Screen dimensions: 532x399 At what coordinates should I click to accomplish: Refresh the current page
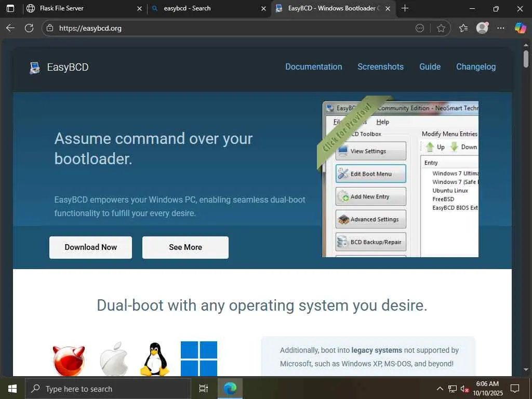point(29,28)
